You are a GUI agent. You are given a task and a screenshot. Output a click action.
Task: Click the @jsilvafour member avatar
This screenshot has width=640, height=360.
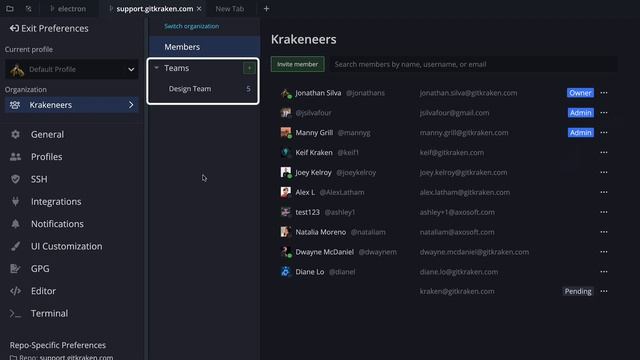[286, 113]
